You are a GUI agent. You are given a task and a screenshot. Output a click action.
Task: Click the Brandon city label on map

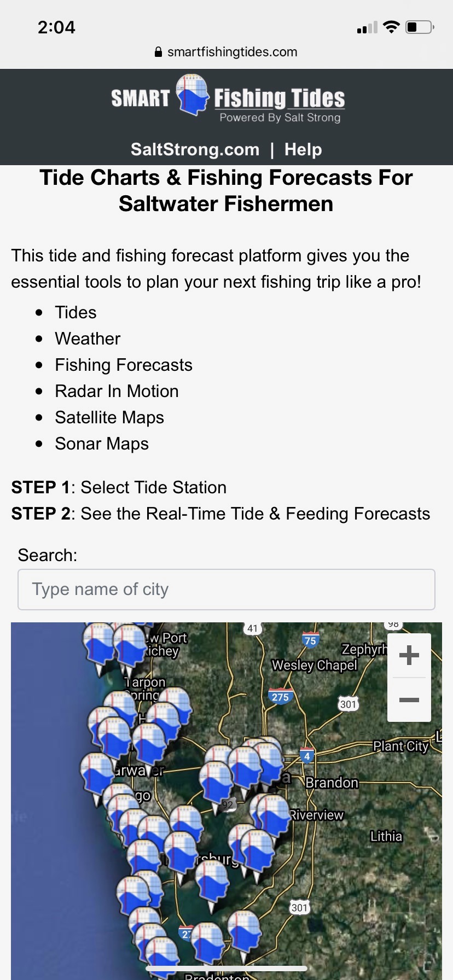point(332,783)
